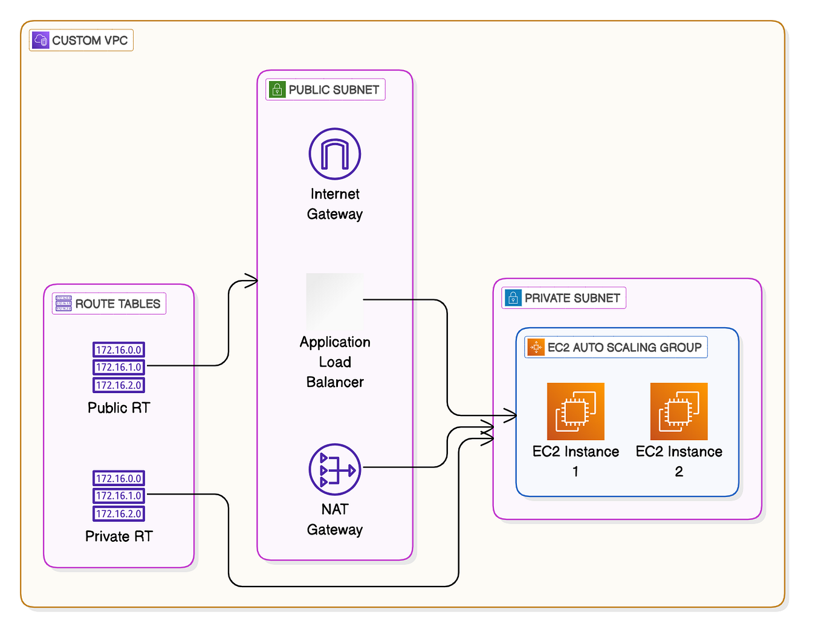Select the Internet Gateway icon
821x644 pixels.
pos(334,154)
